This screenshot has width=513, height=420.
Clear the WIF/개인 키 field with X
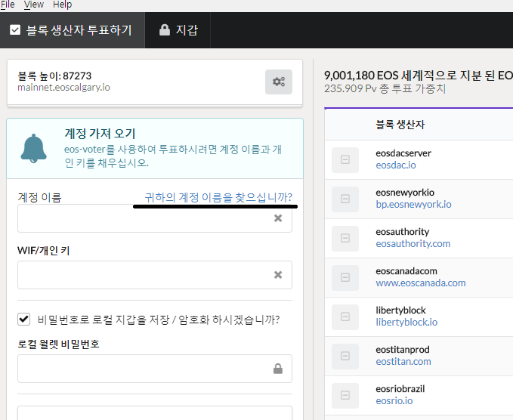(278, 275)
